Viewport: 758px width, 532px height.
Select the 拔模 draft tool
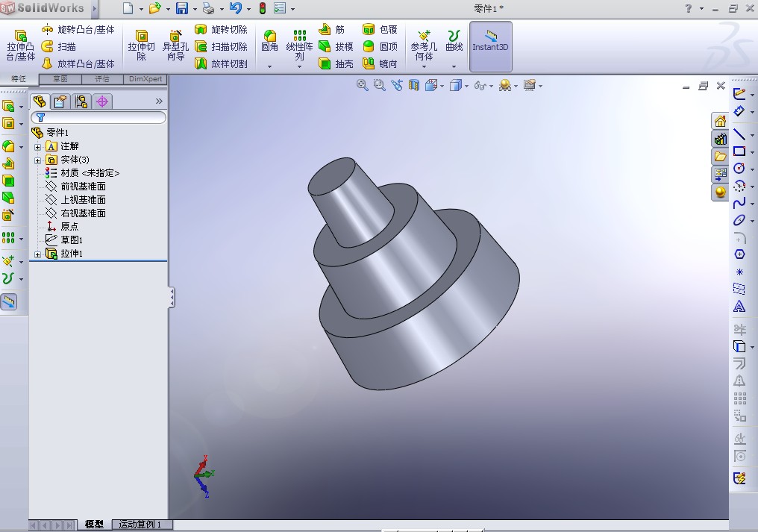coord(336,47)
